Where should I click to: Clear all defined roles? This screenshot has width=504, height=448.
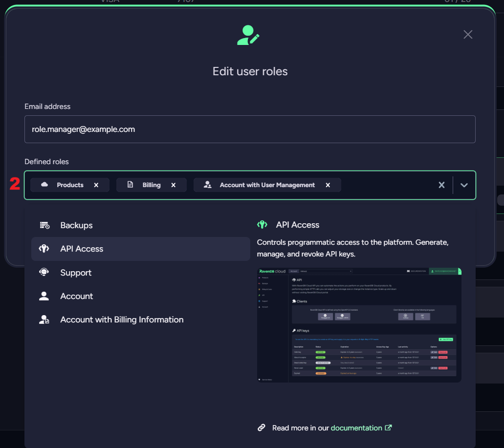tap(441, 185)
